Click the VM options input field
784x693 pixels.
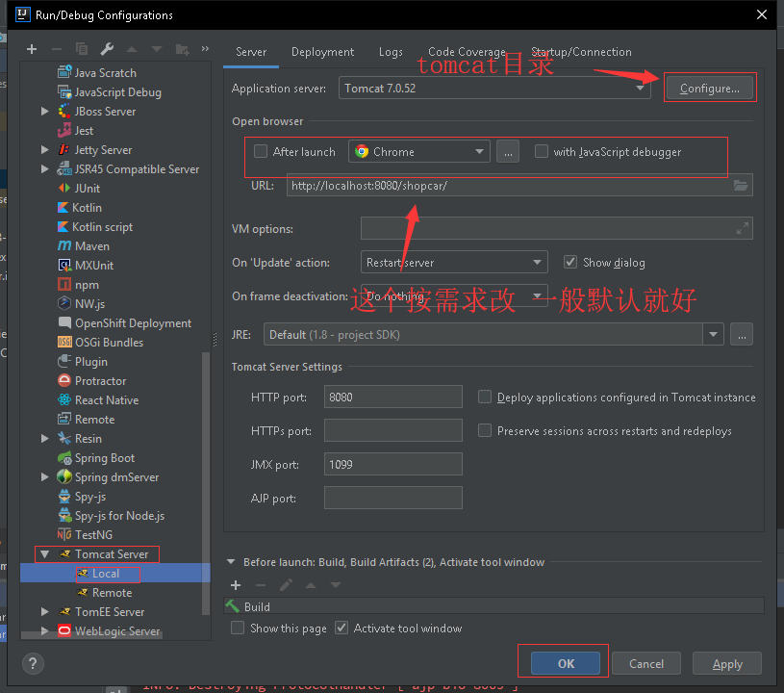[x=557, y=228]
